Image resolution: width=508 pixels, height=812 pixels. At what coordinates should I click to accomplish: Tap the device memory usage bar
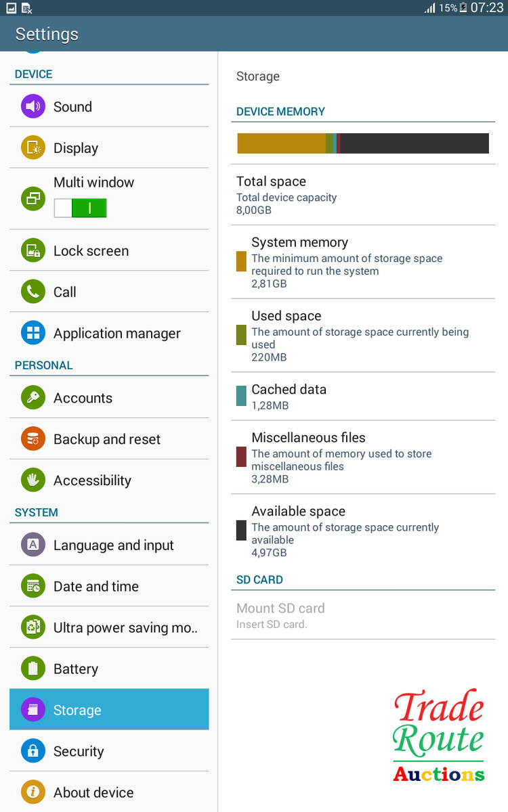pos(363,143)
